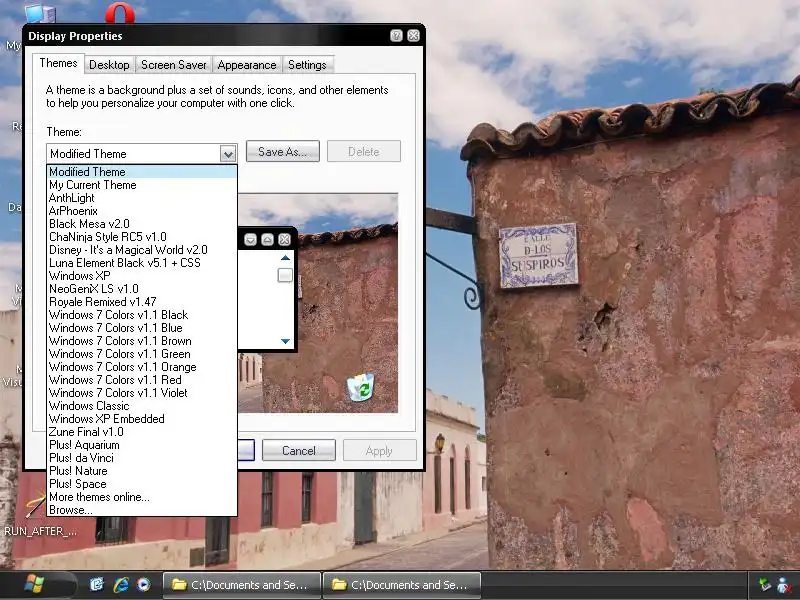Choose Royale Remixed v1.47
The height and width of the screenshot is (600, 800).
point(142,302)
